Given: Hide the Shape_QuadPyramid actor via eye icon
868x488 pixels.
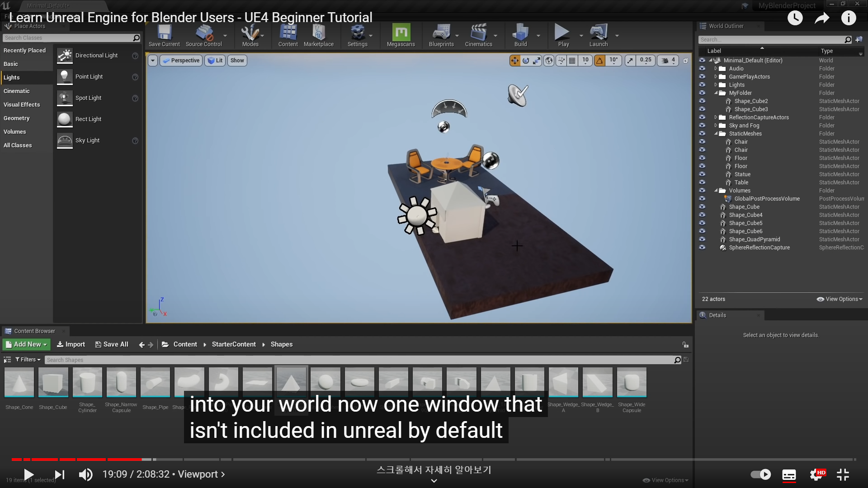Looking at the screenshot, I should pyautogui.click(x=702, y=239).
